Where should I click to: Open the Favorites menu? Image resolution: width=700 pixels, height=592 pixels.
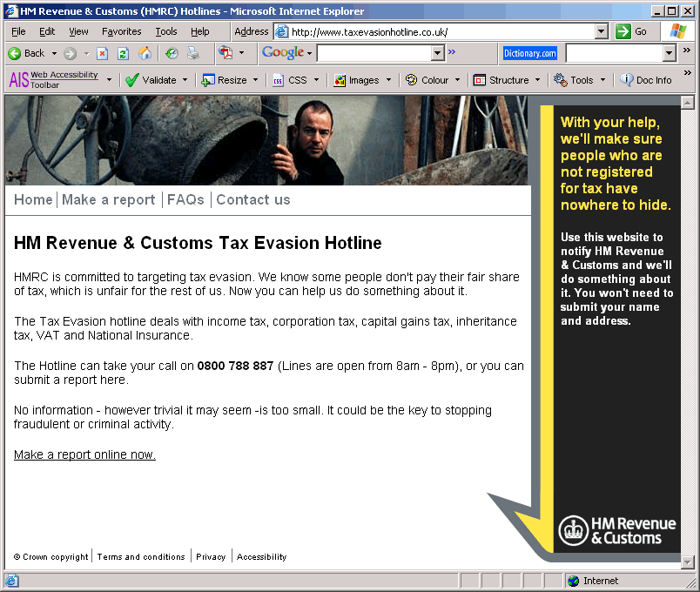pos(121,31)
